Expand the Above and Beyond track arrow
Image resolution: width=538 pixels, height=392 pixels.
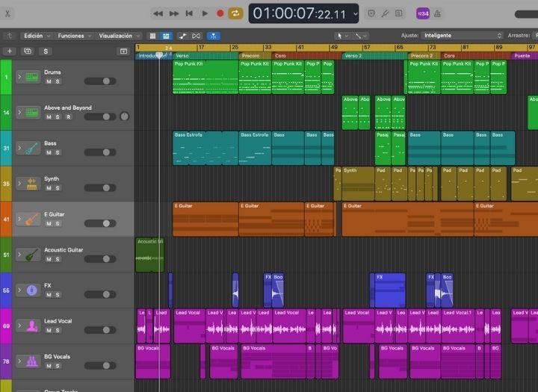point(19,113)
